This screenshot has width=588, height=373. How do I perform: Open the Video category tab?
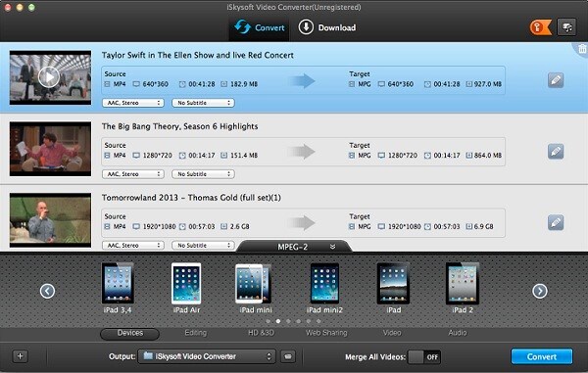click(392, 333)
